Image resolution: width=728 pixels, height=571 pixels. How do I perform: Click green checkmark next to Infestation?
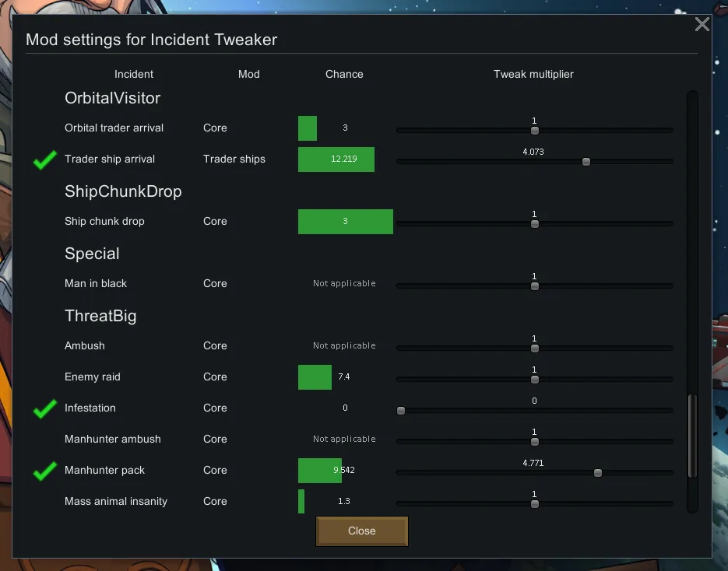[45, 408]
